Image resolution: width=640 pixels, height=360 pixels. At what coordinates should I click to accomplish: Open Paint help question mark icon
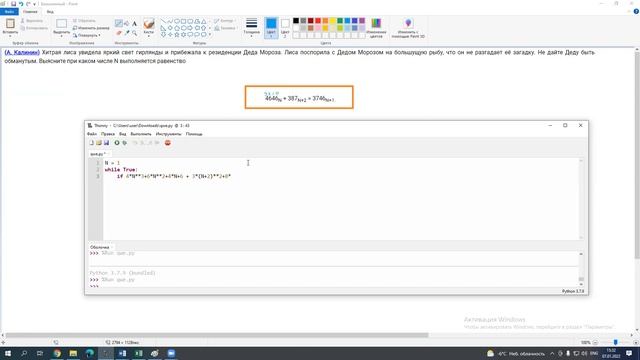(x=636, y=12)
